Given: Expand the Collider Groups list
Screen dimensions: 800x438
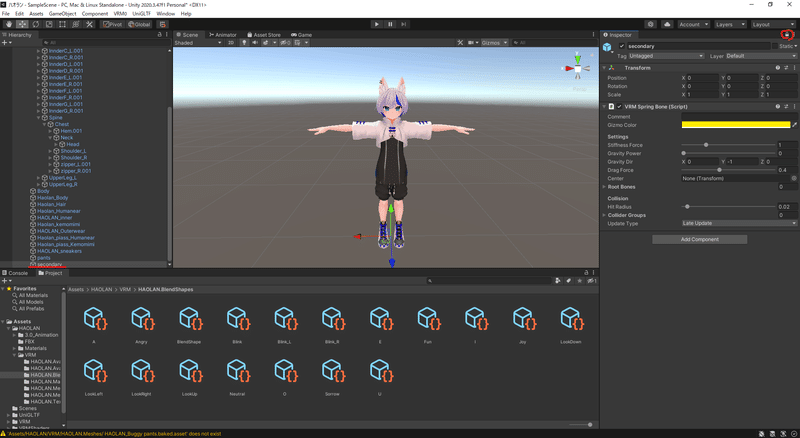Looking at the screenshot, I should pyautogui.click(x=604, y=215).
